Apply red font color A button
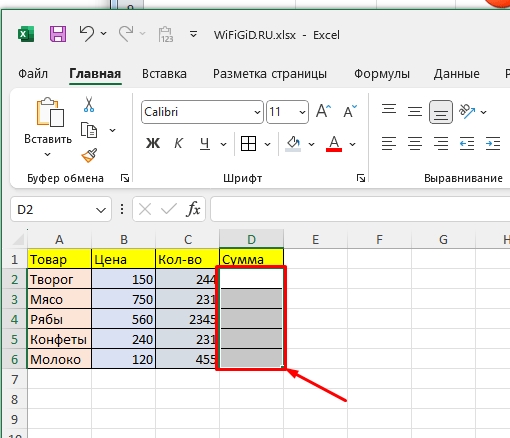This screenshot has height=438, width=510. click(x=334, y=144)
